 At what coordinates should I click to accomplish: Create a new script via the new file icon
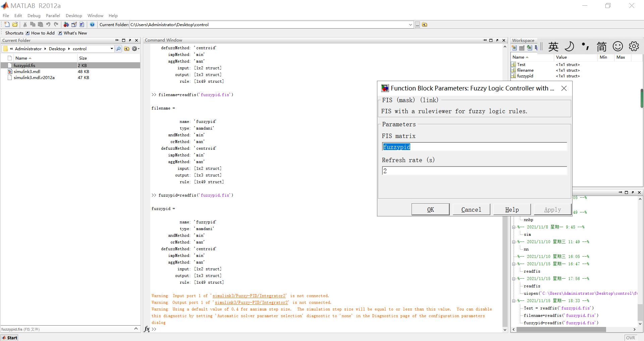[7, 24]
